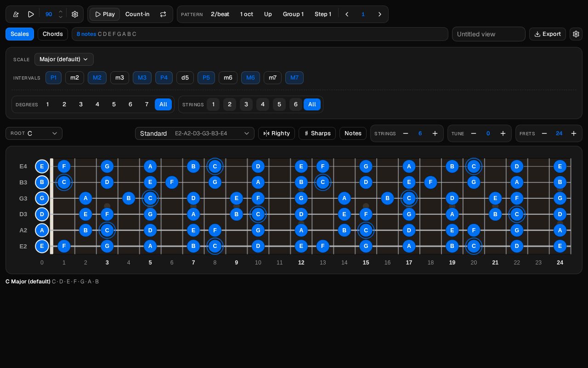588x368 pixels.
Task: Toggle the d5 interval
Action: coord(185,78)
